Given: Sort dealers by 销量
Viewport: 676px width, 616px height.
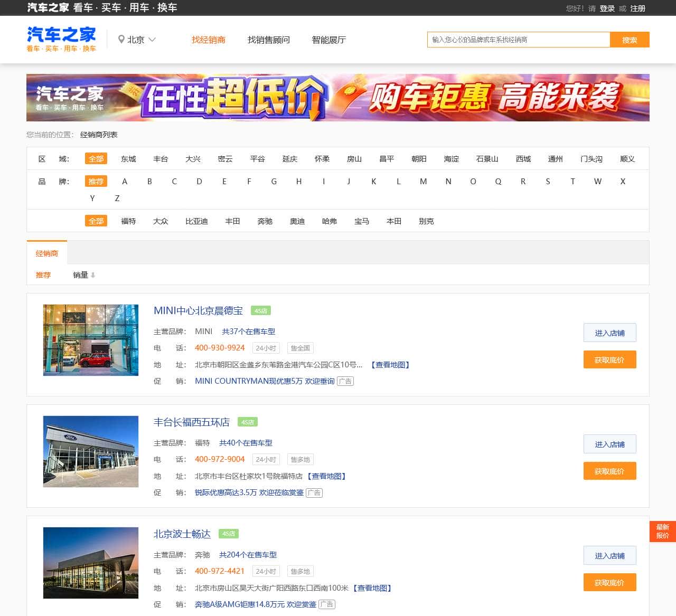Looking at the screenshot, I should [x=80, y=275].
